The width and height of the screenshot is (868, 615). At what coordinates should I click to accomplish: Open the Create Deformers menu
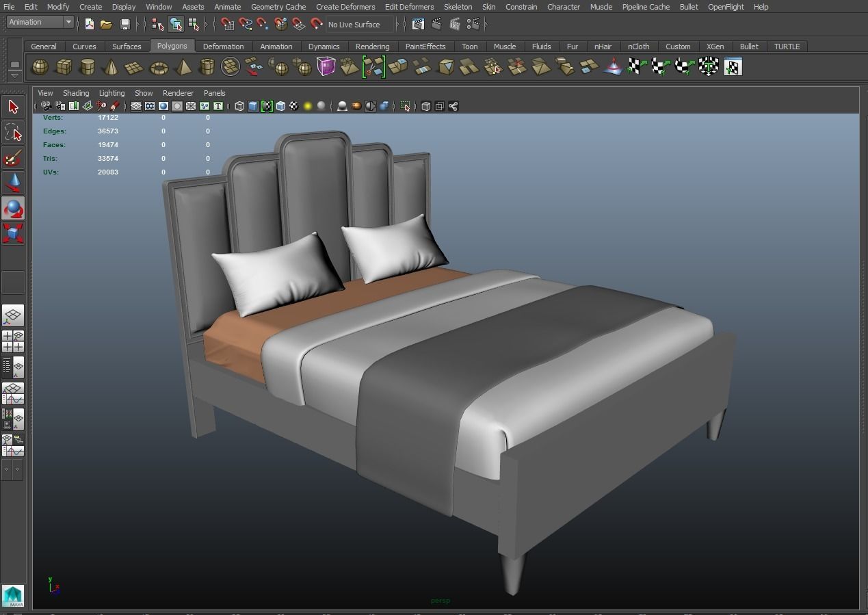click(x=345, y=7)
